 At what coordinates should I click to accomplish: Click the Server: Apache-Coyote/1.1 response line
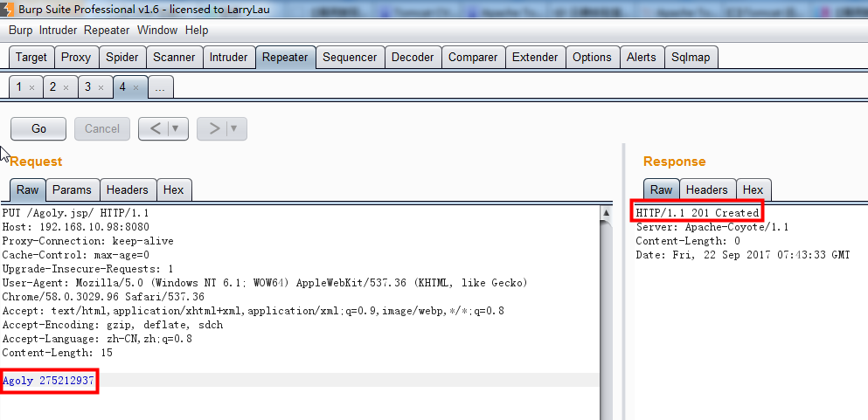(x=712, y=227)
